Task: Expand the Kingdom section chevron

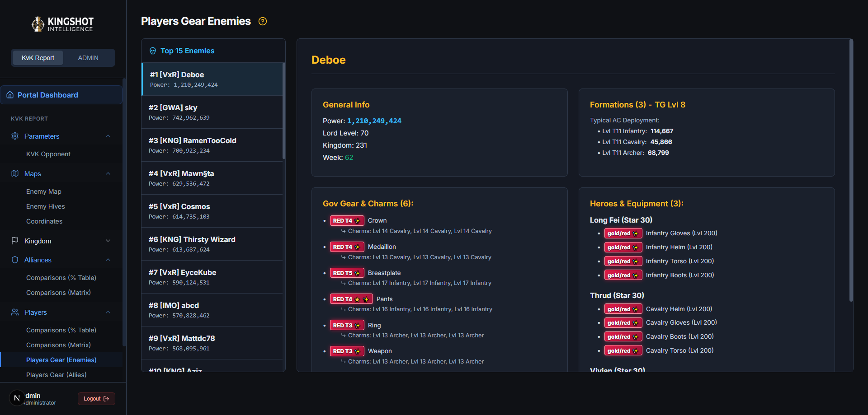Action: tap(108, 241)
